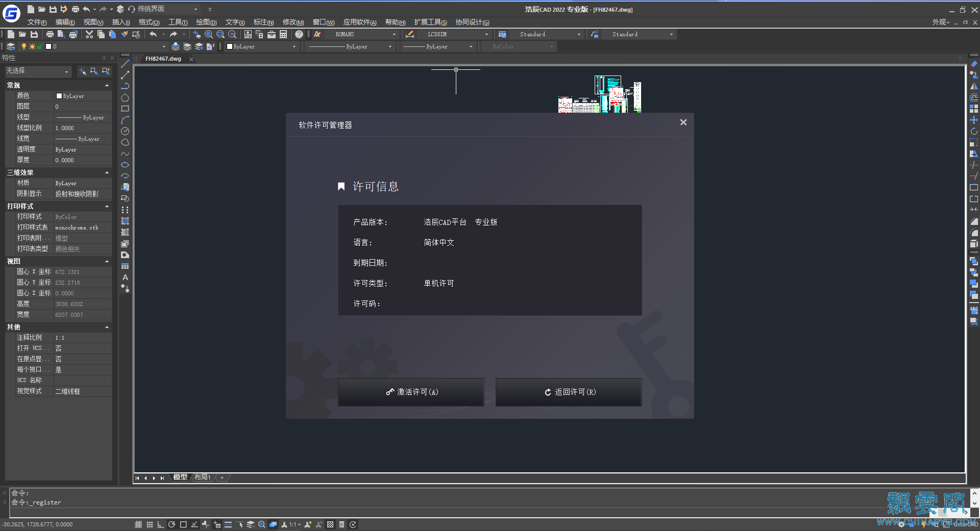Add a new layout with plus tab
This screenshot has height=531, width=980.
(222, 477)
